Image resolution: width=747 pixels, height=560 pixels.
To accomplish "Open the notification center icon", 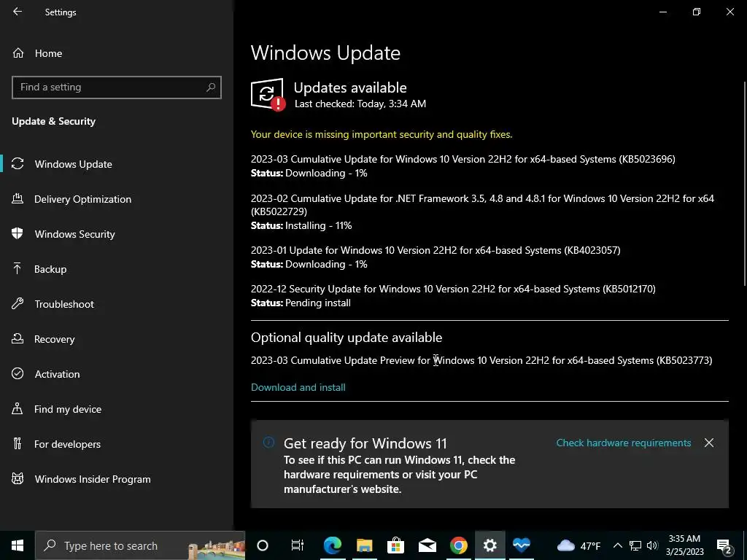I will click(724, 546).
